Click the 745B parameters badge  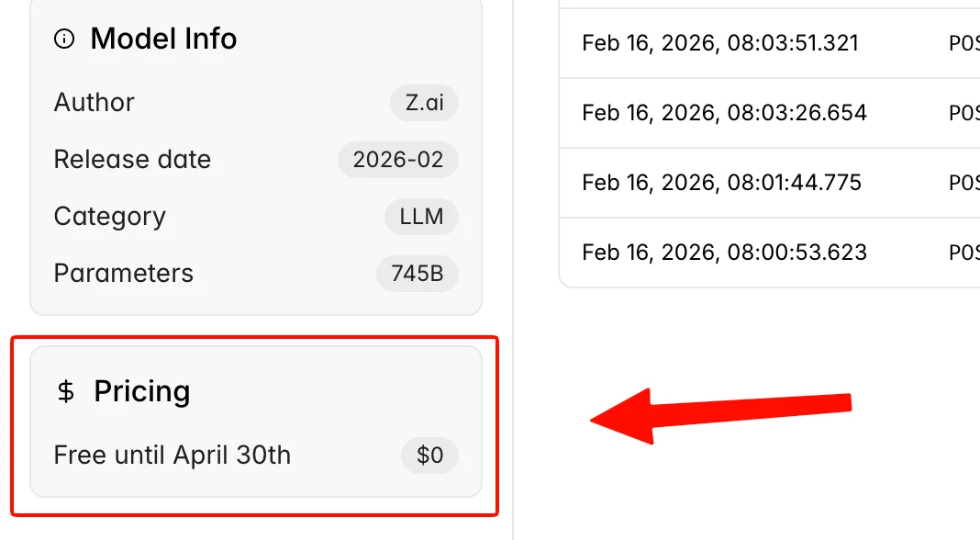(418, 273)
